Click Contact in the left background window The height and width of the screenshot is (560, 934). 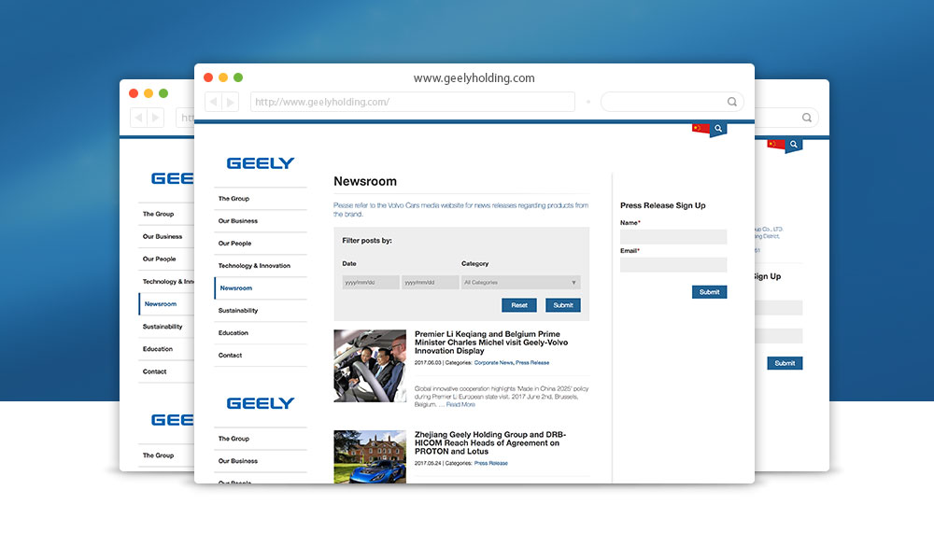(154, 372)
